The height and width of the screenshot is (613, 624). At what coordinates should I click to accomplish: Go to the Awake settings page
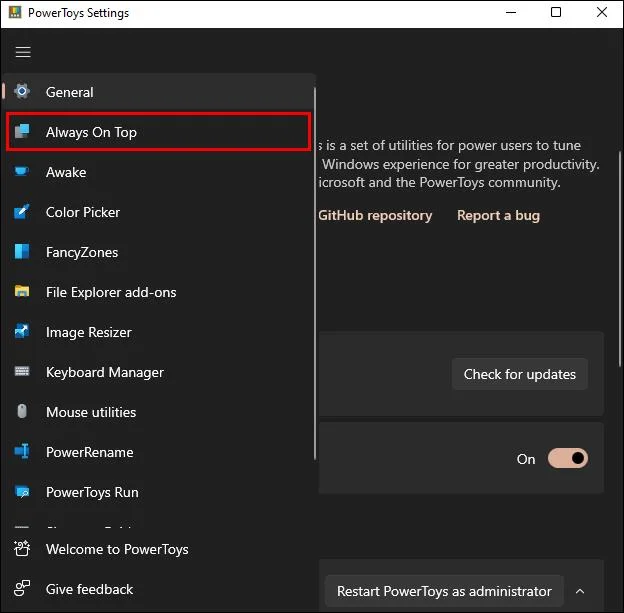point(159,172)
